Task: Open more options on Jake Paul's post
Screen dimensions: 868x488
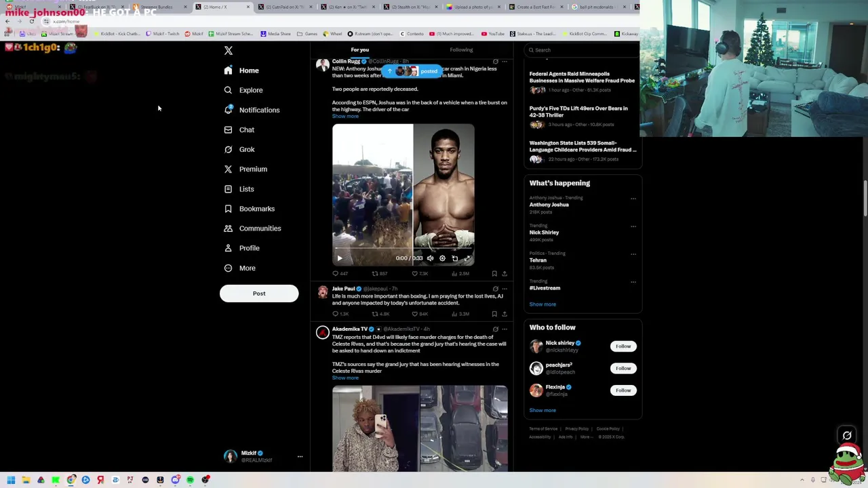Action: 505,289
